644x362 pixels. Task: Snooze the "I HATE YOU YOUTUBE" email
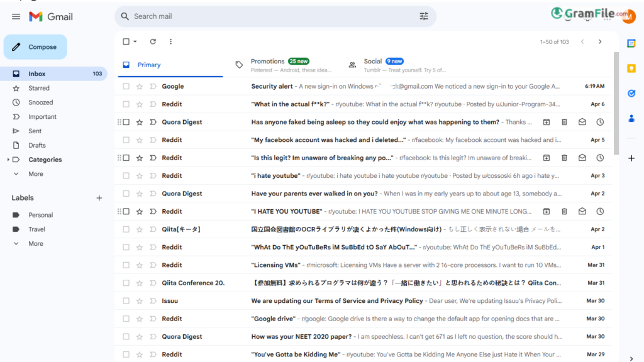600,211
